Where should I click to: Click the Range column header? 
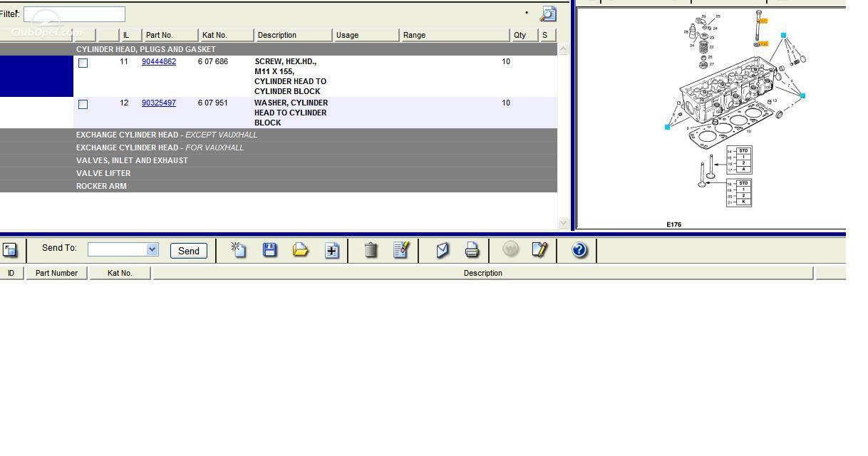click(455, 35)
